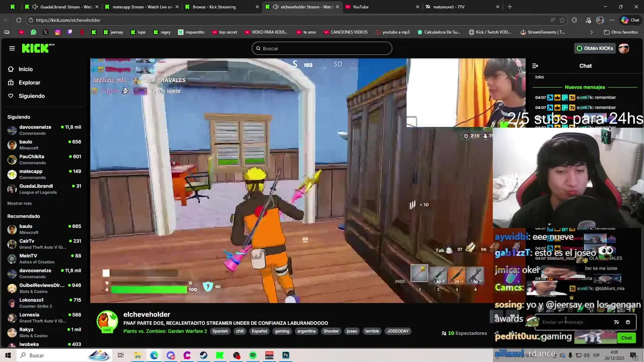Screen dimensions: 644x362
Task: Open Windows Start menu
Action: (8, 355)
